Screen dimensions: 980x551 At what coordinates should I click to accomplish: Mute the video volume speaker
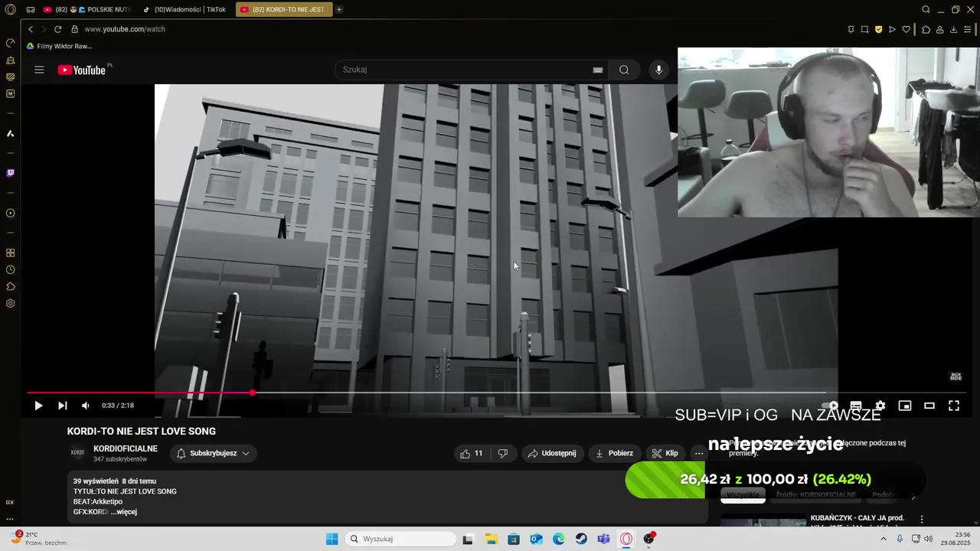[x=86, y=406]
